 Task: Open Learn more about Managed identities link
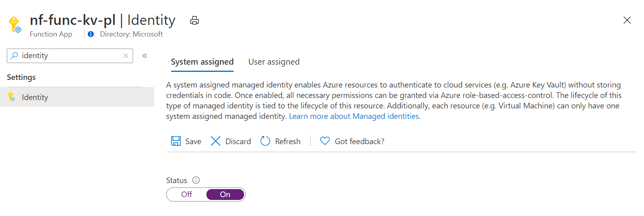click(354, 116)
